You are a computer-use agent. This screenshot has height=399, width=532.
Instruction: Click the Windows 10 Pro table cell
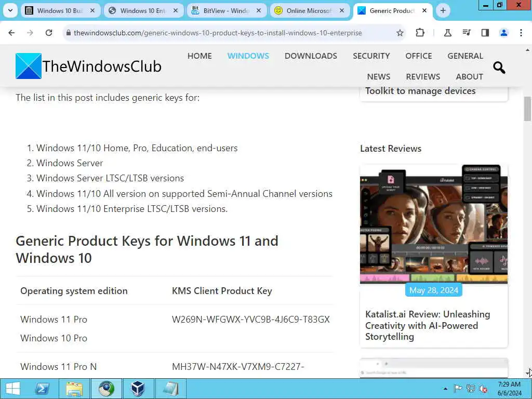[x=54, y=338]
